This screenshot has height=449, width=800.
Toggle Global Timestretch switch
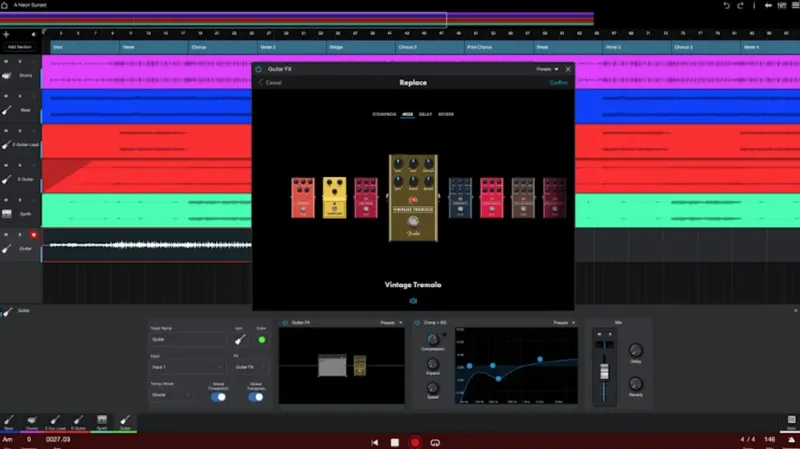click(218, 397)
